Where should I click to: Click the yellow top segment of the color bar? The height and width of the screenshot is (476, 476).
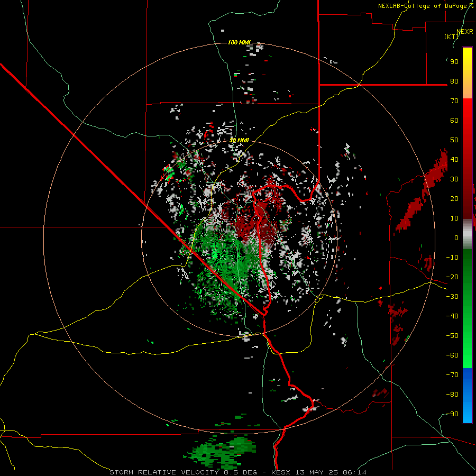point(467,73)
